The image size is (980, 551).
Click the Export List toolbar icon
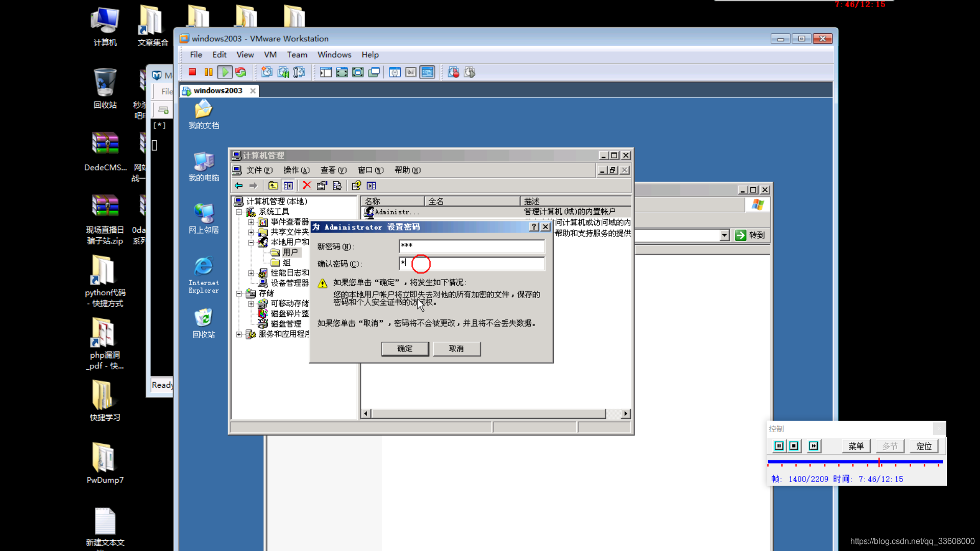pyautogui.click(x=337, y=186)
